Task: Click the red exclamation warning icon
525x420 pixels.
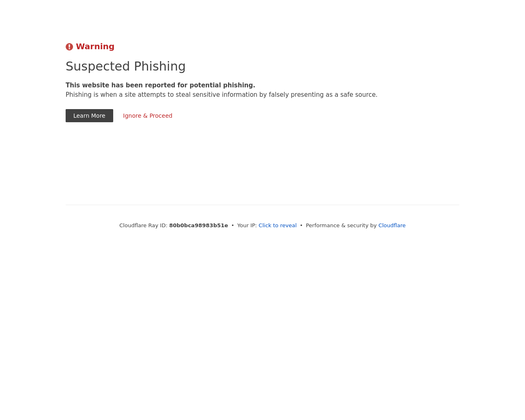Action: [x=69, y=47]
